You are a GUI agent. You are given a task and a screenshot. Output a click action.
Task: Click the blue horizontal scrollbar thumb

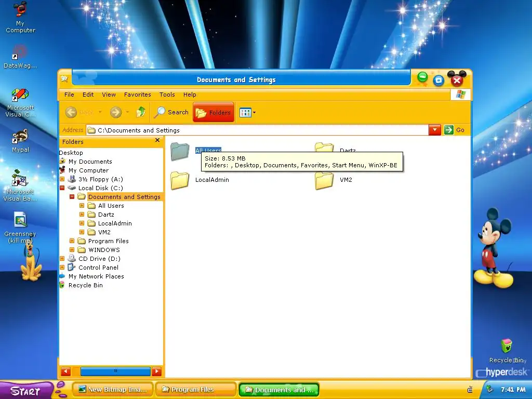115,371
